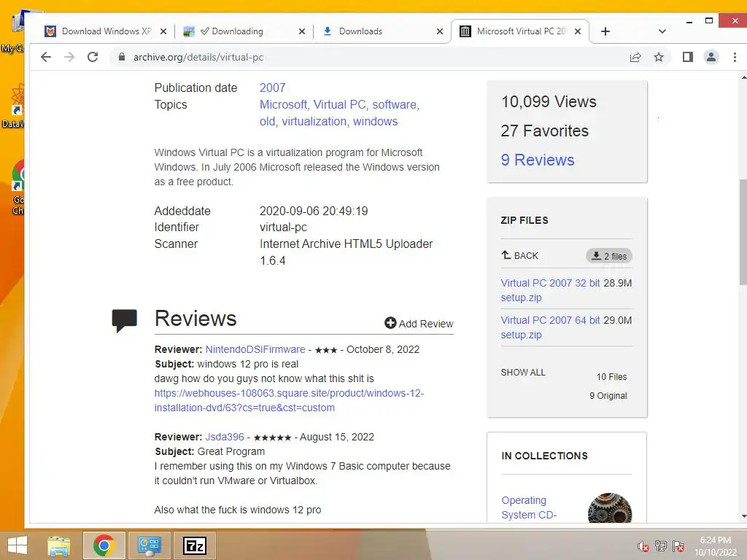Switch to Download Windows XP tab
This screenshot has width=747, height=560.
106,31
